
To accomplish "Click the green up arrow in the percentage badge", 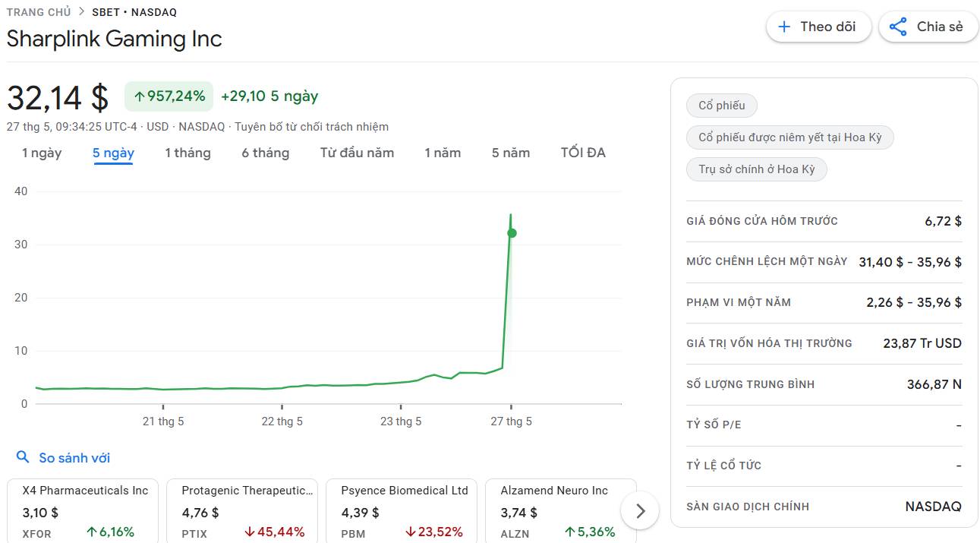I will click(x=139, y=96).
